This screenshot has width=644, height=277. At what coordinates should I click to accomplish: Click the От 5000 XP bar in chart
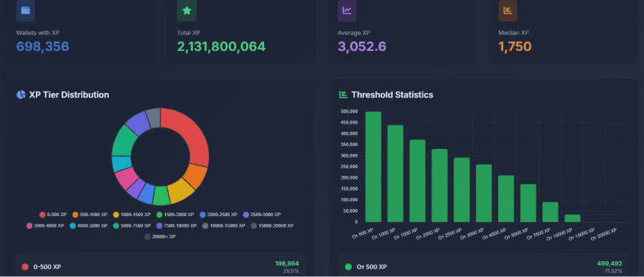pyautogui.click(x=528, y=203)
